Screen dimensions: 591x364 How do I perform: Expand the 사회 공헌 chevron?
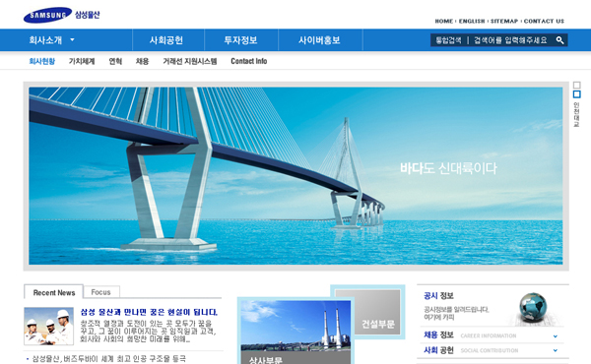click(x=556, y=350)
